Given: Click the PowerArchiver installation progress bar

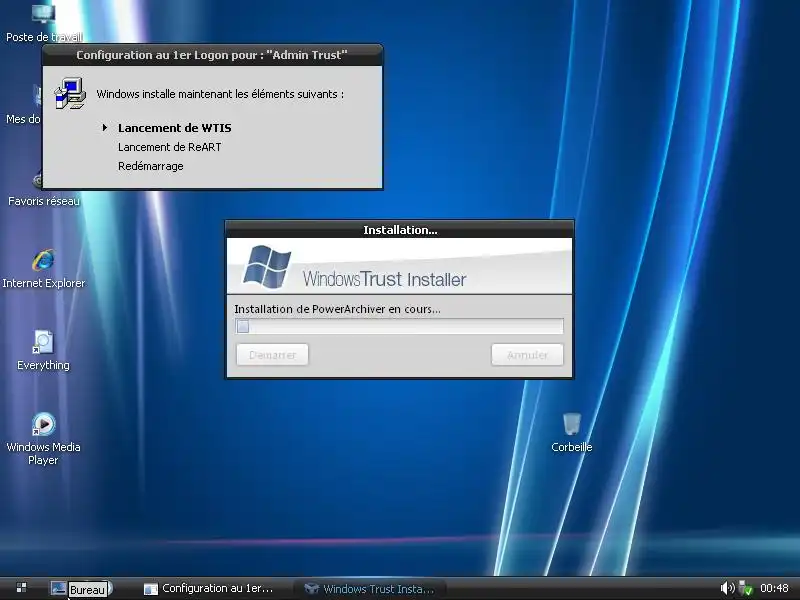Looking at the screenshot, I should pos(399,326).
